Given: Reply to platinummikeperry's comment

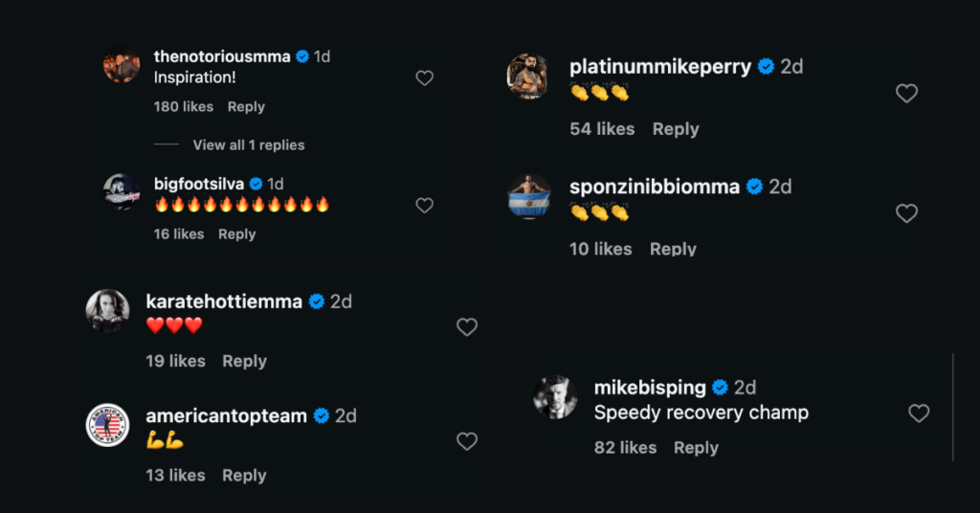Looking at the screenshot, I should click(x=676, y=129).
